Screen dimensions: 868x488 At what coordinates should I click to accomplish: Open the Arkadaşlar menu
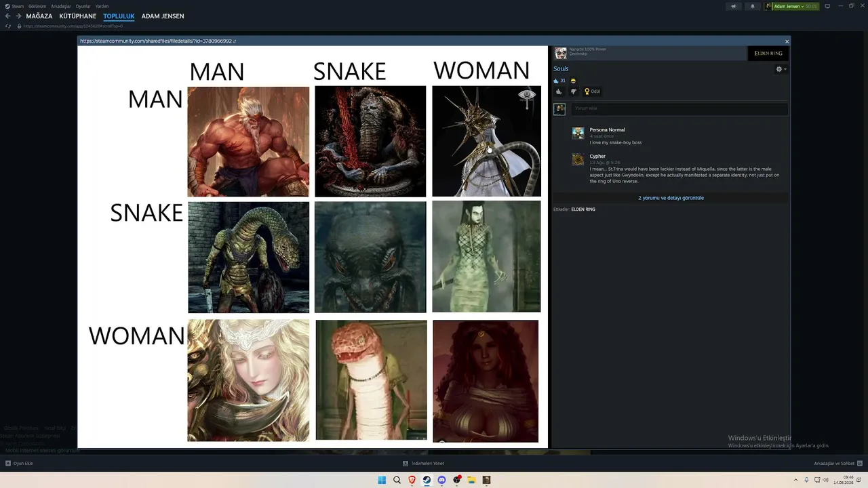61,6
